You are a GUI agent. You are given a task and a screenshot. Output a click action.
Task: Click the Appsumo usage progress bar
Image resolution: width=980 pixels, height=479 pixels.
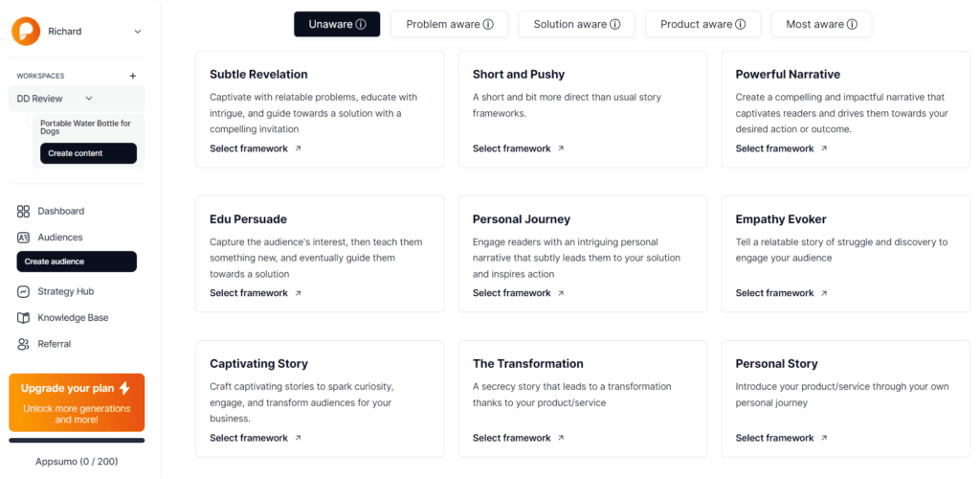[x=77, y=441]
